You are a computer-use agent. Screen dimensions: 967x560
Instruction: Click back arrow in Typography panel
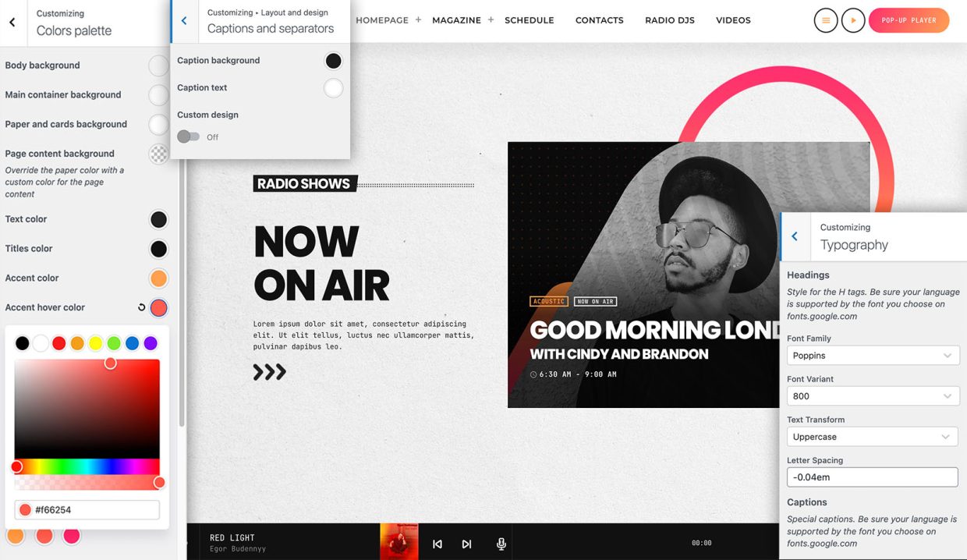pos(795,236)
